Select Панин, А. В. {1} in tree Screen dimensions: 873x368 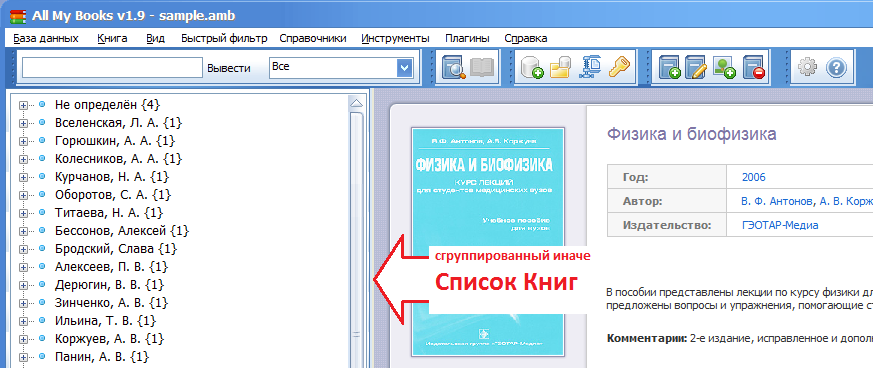[x=102, y=356]
